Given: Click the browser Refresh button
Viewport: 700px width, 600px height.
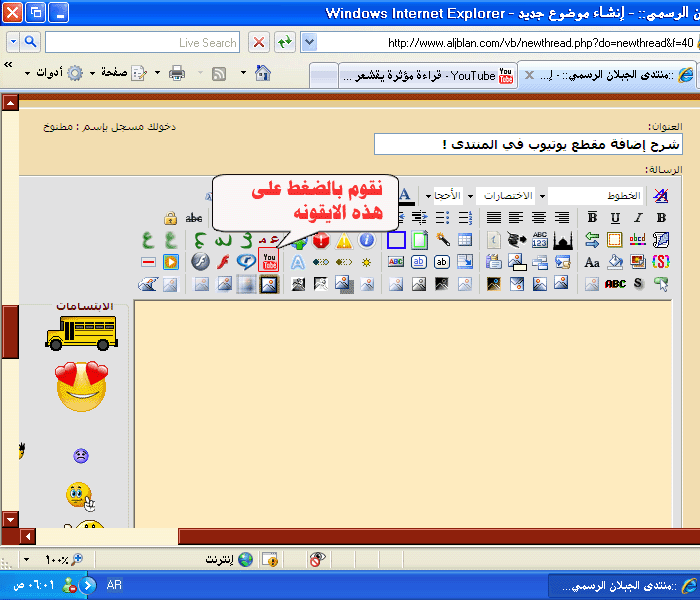Looking at the screenshot, I should (285, 42).
